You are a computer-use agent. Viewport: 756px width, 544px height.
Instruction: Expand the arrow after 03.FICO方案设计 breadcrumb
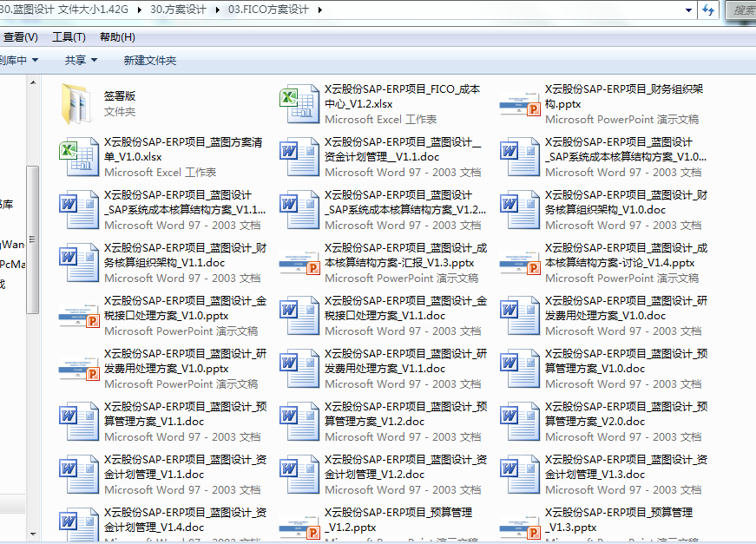pyautogui.click(x=320, y=10)
